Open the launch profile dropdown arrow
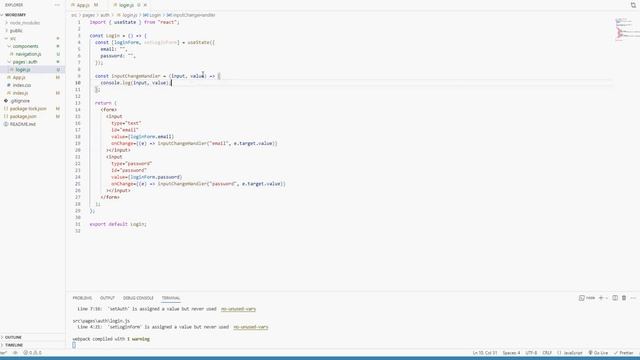The height and width of the screenshot is (360, 640). [x=607, y=298]
